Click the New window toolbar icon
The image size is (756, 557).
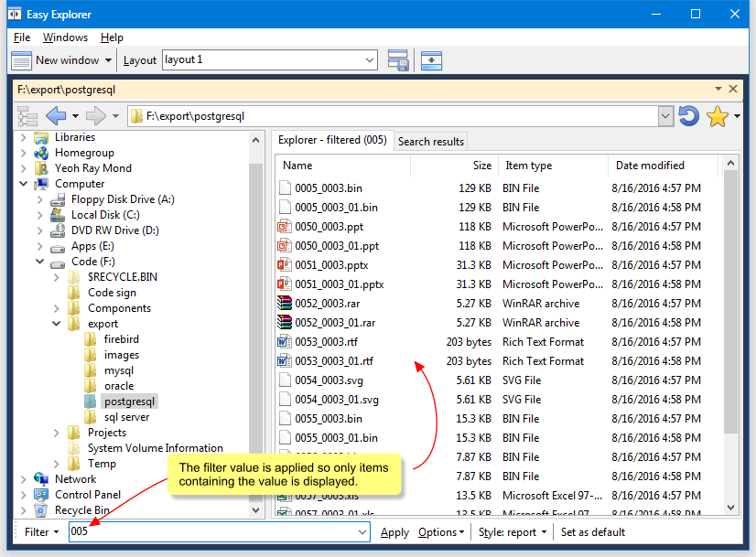(x=21, y=60)
